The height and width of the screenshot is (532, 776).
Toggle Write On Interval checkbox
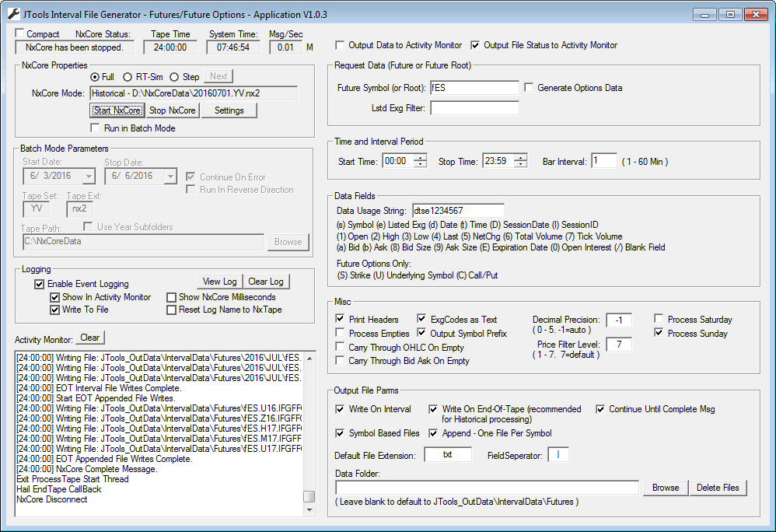[x=340, y=409]
